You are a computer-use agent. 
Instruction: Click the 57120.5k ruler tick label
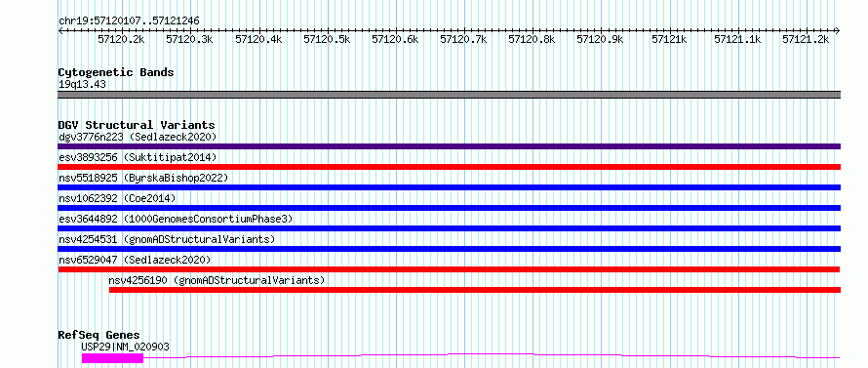tap(327, 39)
